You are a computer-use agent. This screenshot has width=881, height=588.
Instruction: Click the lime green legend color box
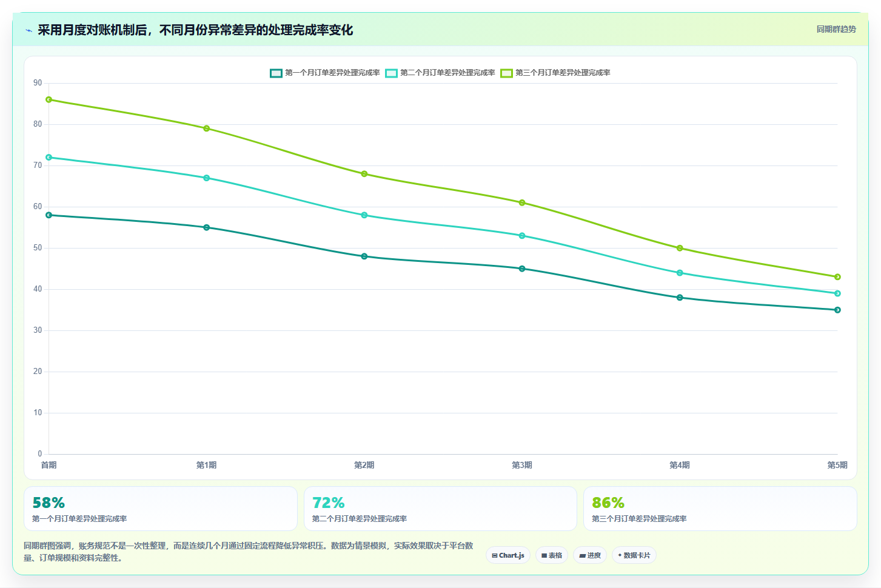tap(506, 73)
